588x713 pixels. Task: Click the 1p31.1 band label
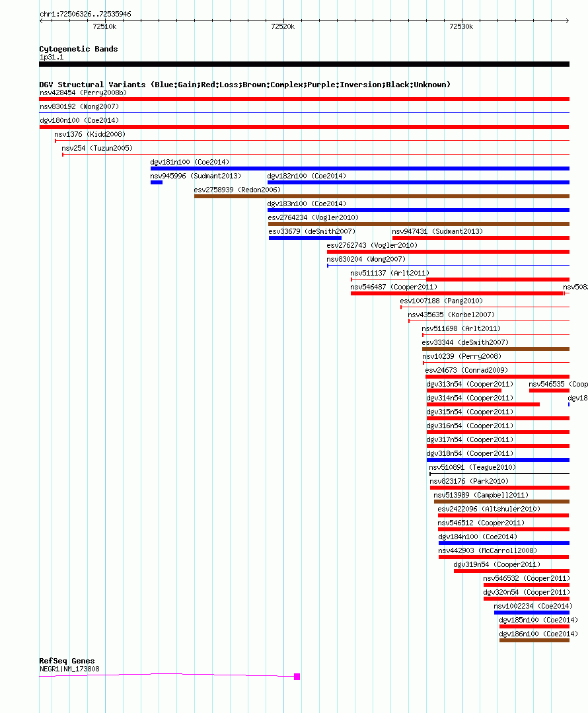52,57
